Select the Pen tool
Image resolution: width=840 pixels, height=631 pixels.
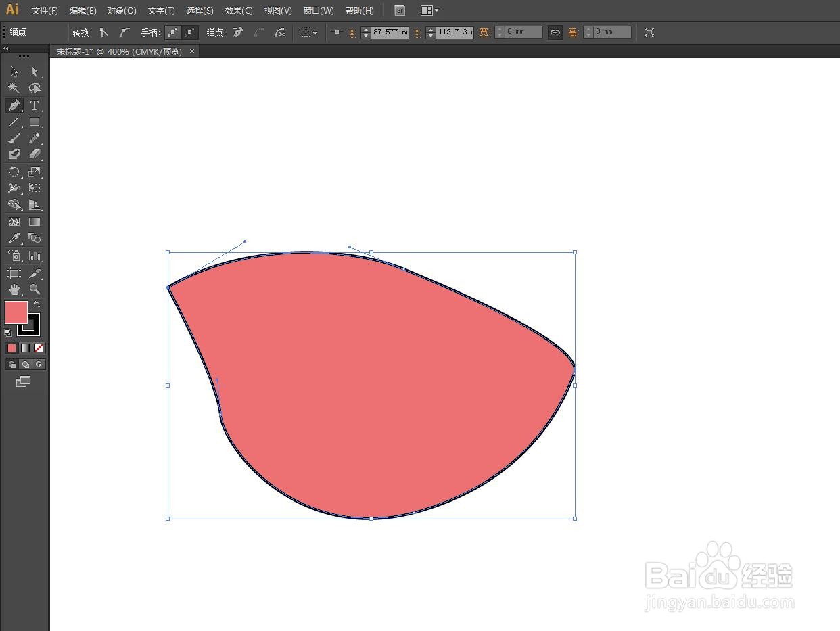click(14, 106)
